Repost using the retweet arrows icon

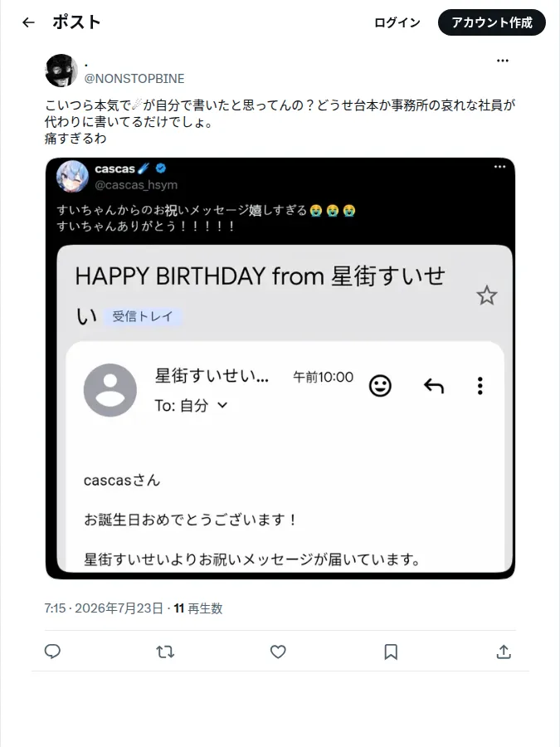point(165,652)
